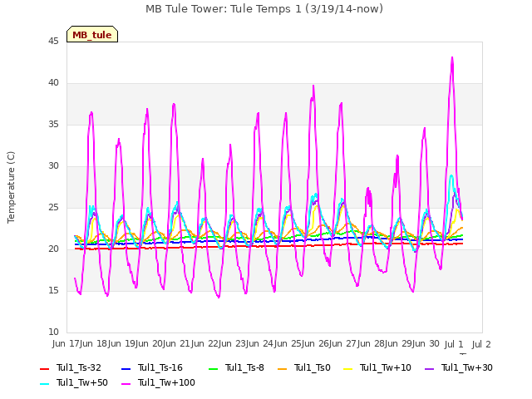Click the cyan peak near 29 on Jun 30
This screenshot has width=532, height=399.
click(x=451, y=175)
